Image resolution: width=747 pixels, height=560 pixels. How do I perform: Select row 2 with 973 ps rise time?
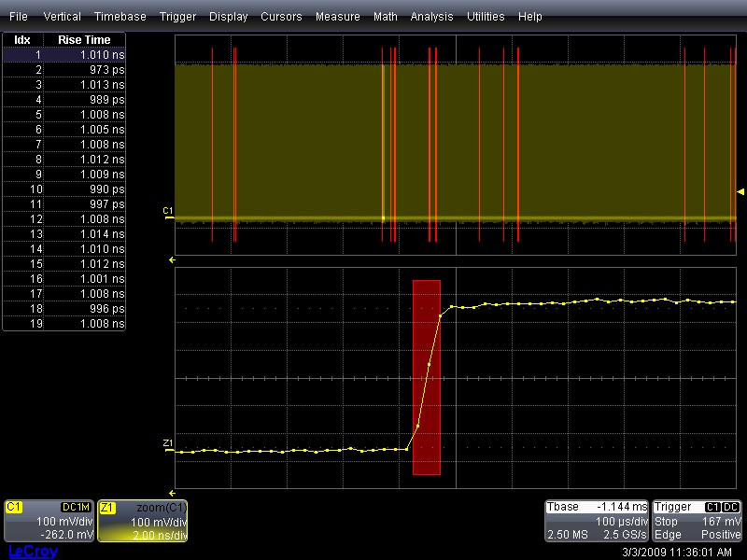point(63,70)
